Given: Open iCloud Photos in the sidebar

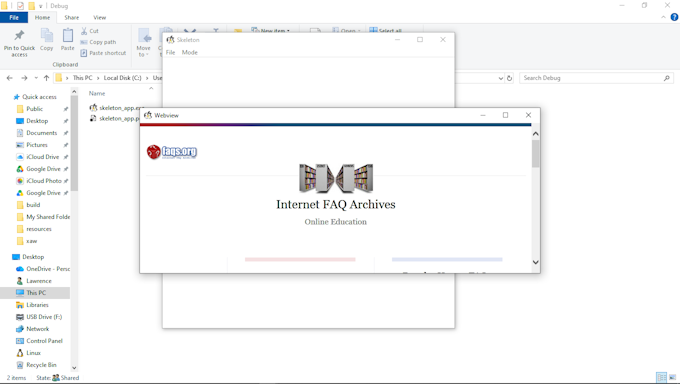Looking at the screenshot, I should 44,181.
